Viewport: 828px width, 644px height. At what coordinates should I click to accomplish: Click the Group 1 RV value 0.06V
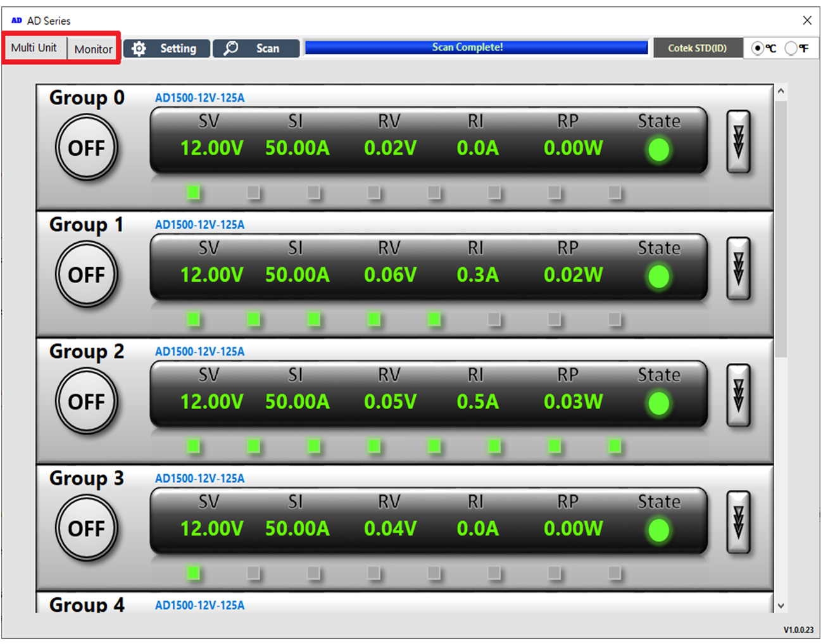pyautogui.click(x=390, y=275)
